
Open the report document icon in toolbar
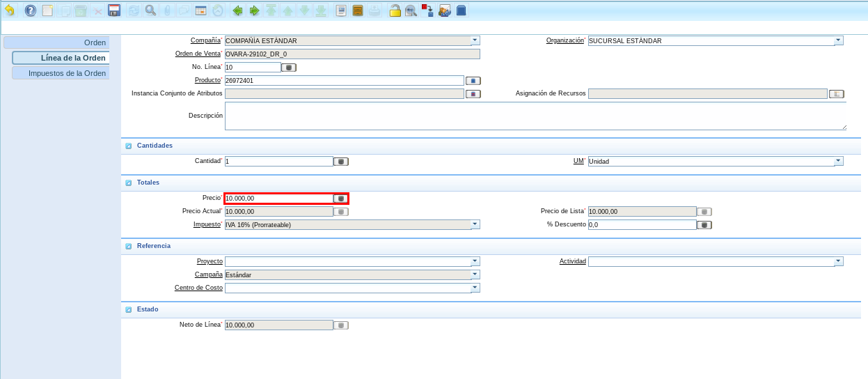click(341, 10)
